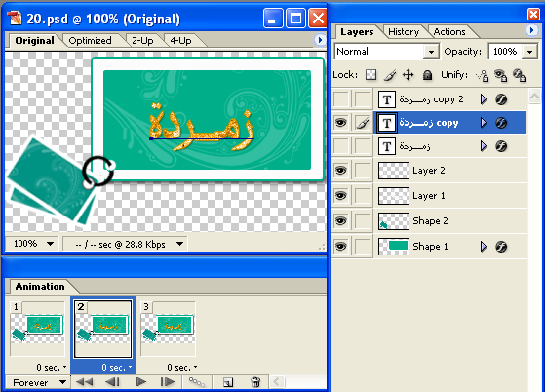Show the copy 2 text layer
The height and width of the screenshot is (392, 545).
coord(341,99)
